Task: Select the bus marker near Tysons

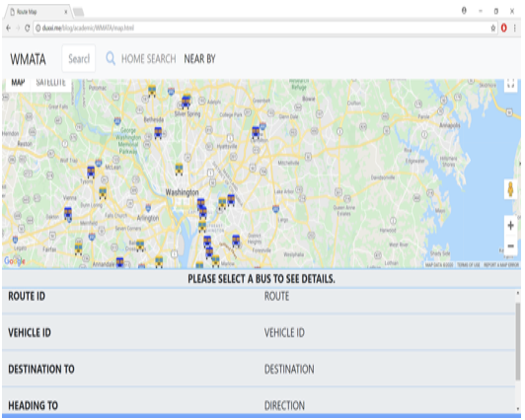Action: [x=91, y=172]
